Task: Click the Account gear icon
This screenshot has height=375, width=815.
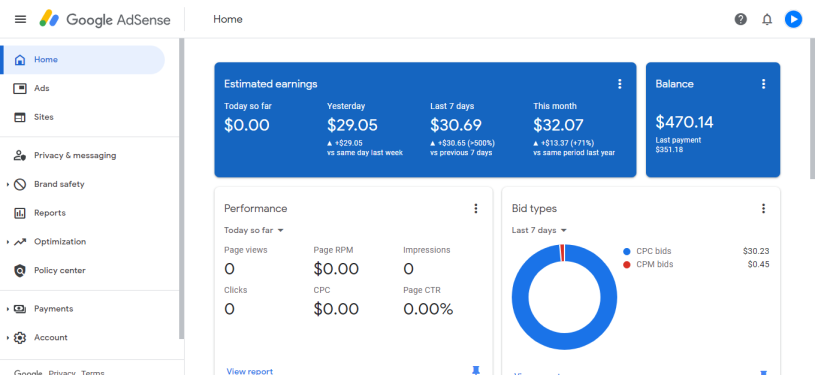Action: [x=20, y=338]
